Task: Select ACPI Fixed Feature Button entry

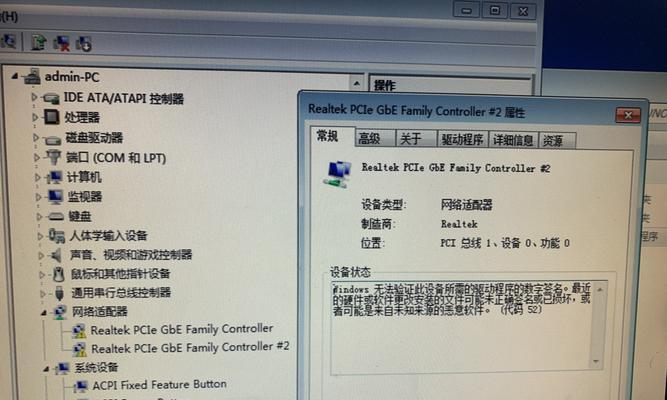Action: 160,385
